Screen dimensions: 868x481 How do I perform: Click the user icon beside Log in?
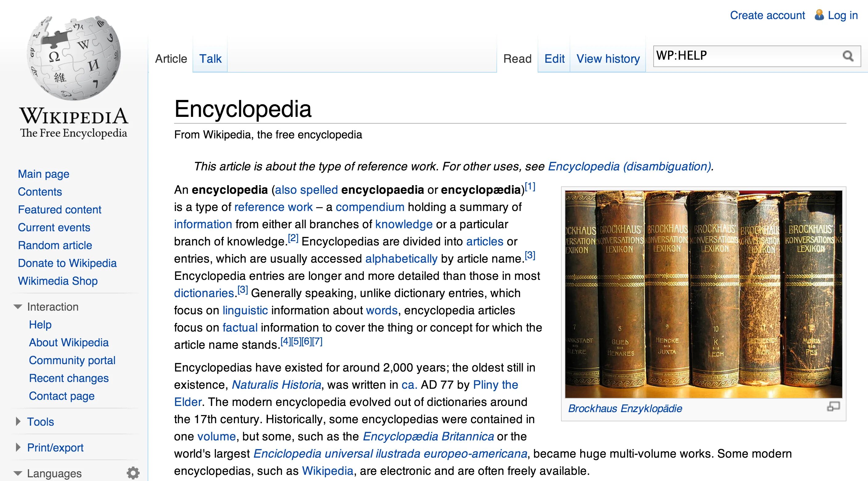[x=819, y=15]
